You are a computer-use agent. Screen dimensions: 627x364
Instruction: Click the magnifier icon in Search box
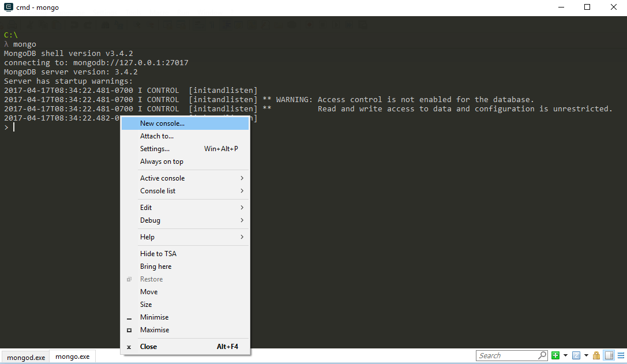pyautogui.click(x=542, y=355)
